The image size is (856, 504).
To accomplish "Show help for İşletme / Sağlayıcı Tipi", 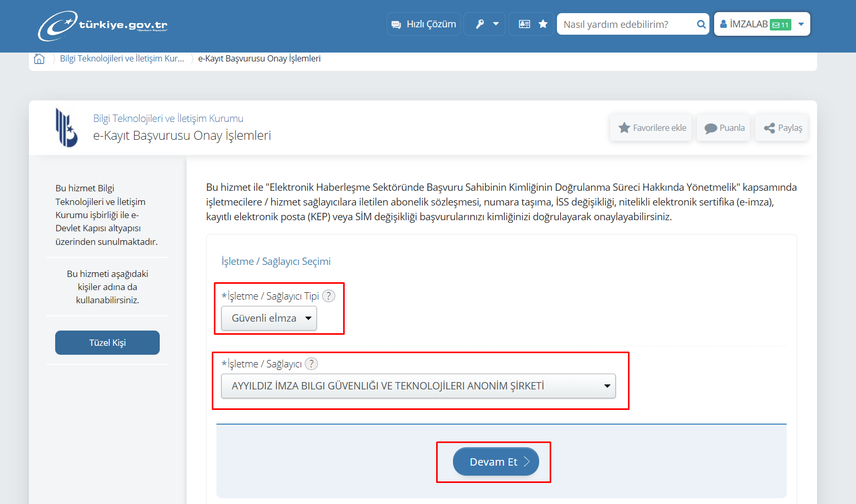I will click(328, 296).
